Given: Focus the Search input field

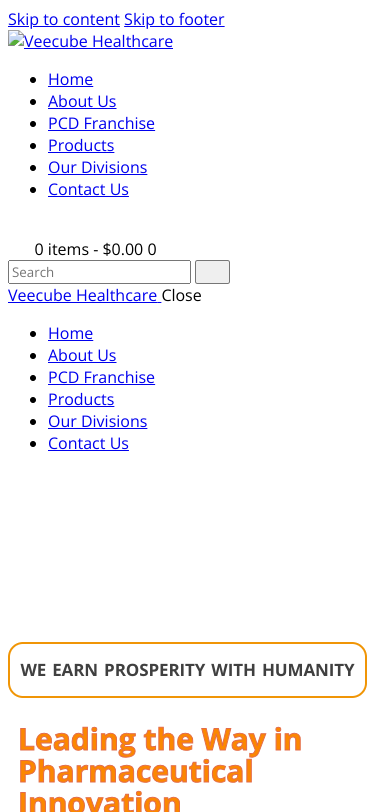Looking at the screenshot, I should pyautogui.click(x=99, y=272).
